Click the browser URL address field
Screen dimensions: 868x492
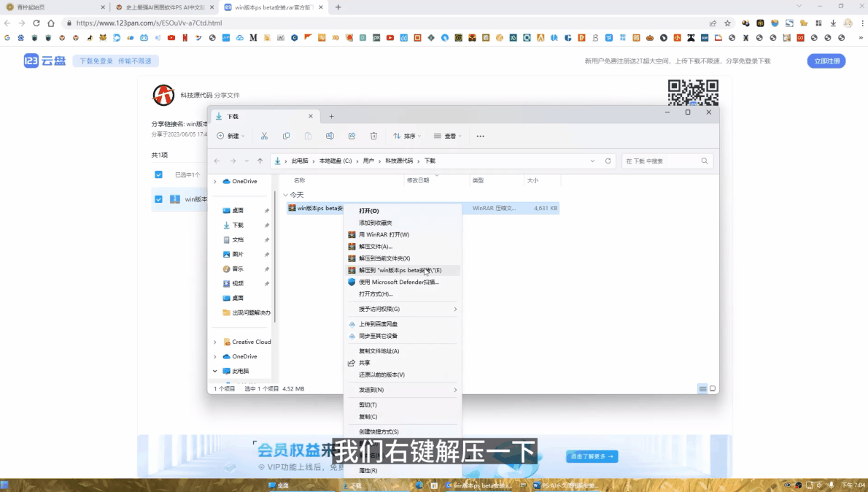point(382,23)
